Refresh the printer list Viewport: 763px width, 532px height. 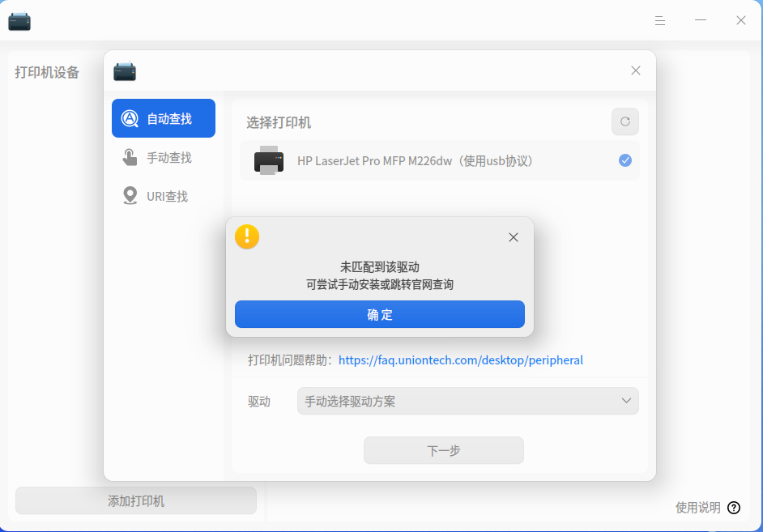click(625, 121)
